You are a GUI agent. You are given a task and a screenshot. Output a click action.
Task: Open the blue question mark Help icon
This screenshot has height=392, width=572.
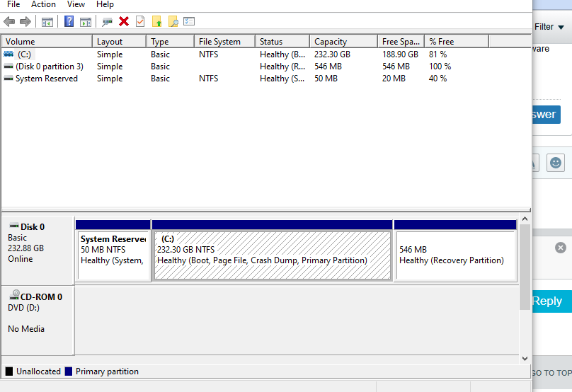(x=69, y=21)
